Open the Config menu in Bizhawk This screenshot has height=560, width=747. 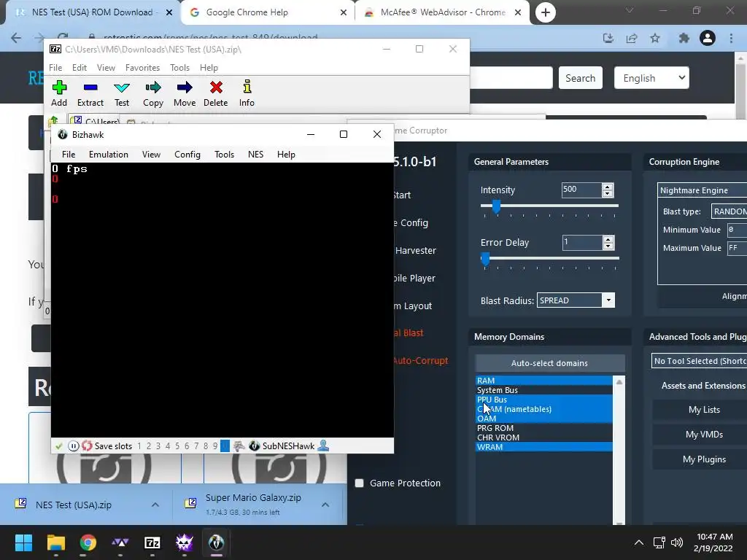tap(187, 155)
